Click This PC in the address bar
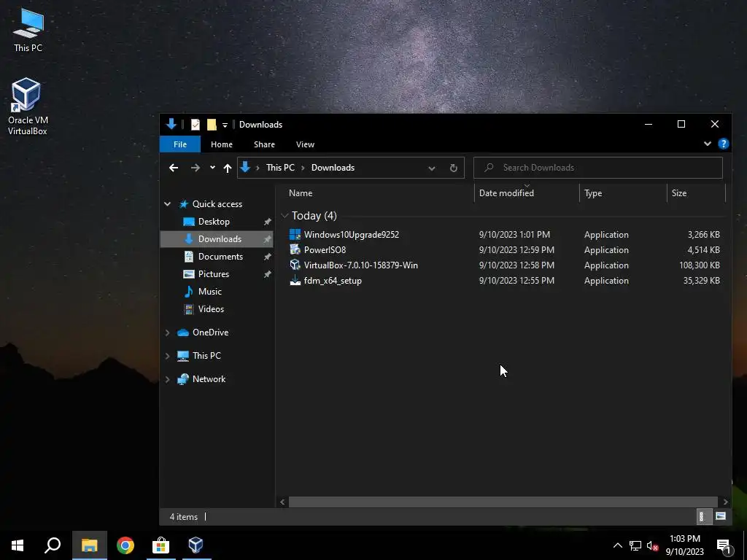 click(x=280, y=168)
